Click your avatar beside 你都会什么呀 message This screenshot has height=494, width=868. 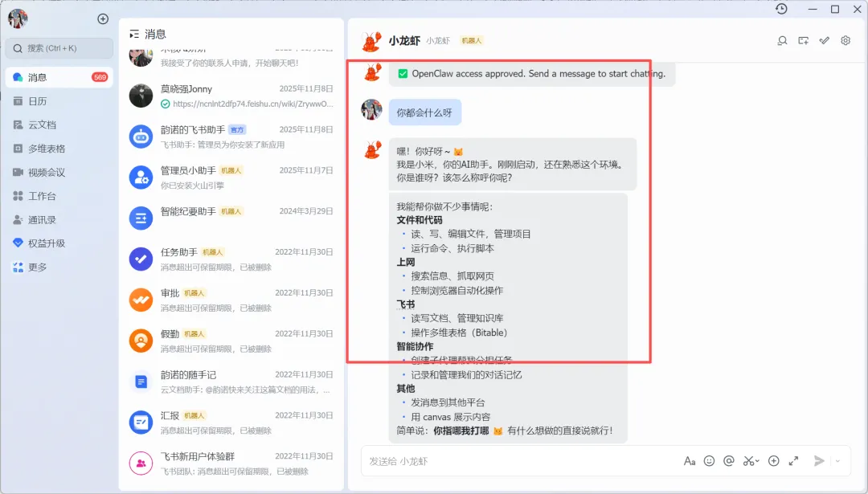tap(371, 109)
